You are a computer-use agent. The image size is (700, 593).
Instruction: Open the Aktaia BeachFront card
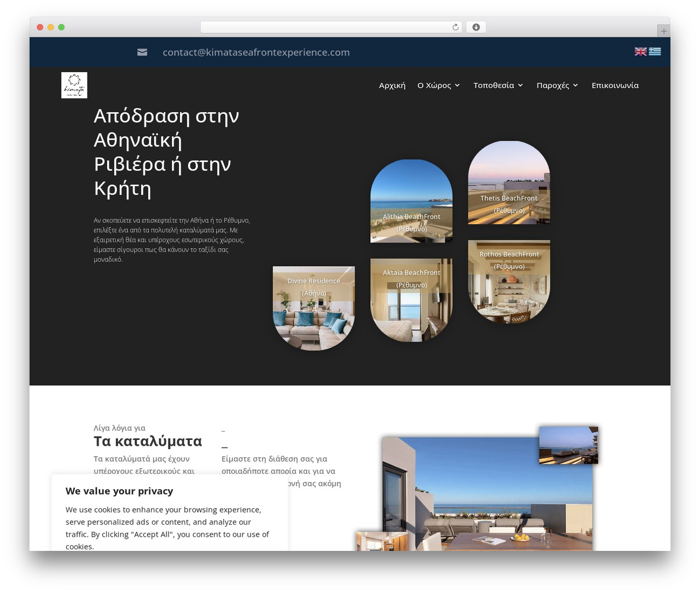411,300
